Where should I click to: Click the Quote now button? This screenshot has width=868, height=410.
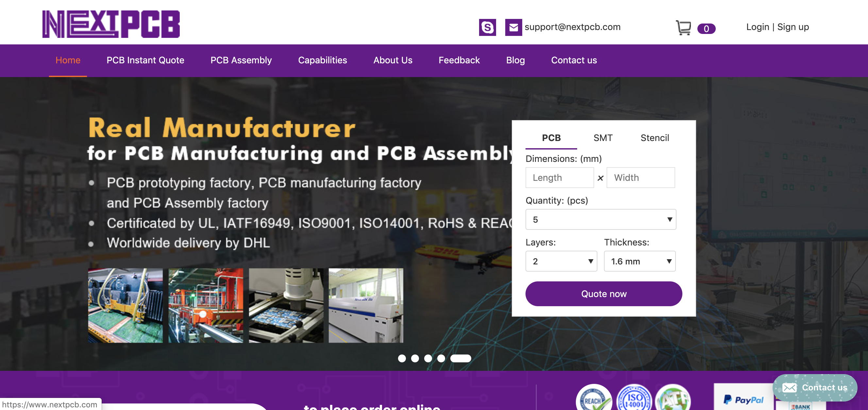(x=603, y=294)
